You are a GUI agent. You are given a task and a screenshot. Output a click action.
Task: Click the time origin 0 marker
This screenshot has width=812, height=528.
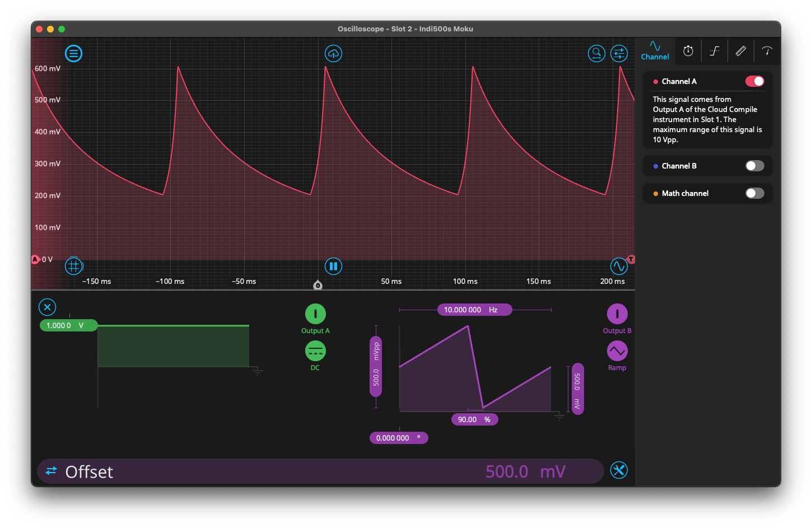pos(318,286)
